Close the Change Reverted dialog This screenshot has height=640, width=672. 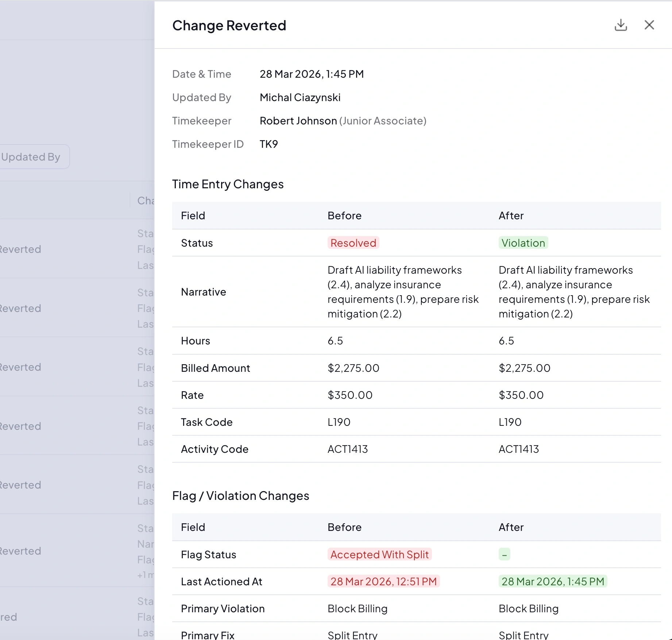point(649,25)
